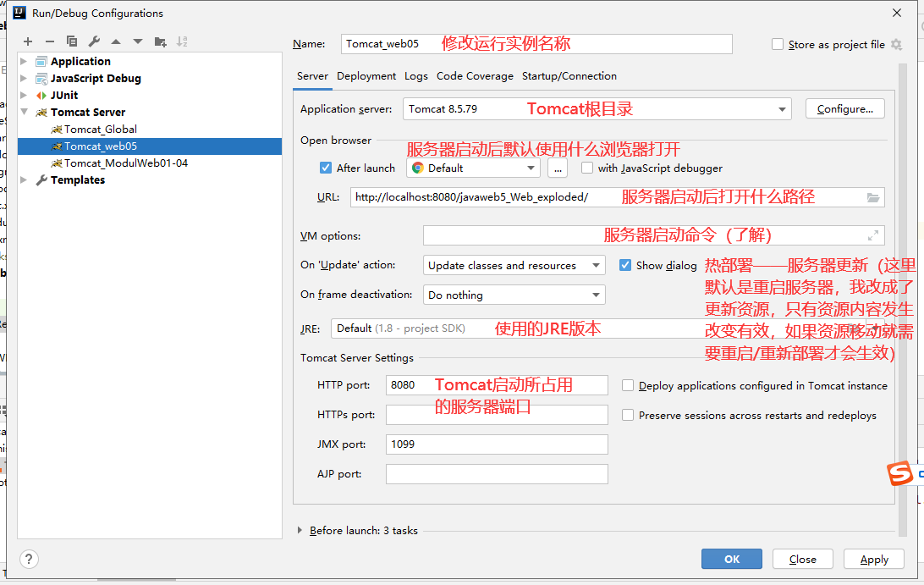The width and height of the screenshot is (924, 585).
Task: Switch to the Code Coverage tab
Action: pos(475,76)
